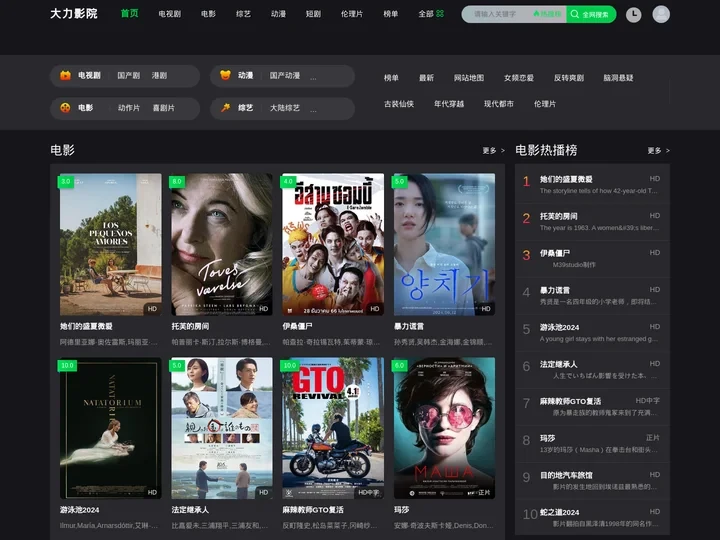
Task: Select 动作片 subcategory link
Action: 129,108
